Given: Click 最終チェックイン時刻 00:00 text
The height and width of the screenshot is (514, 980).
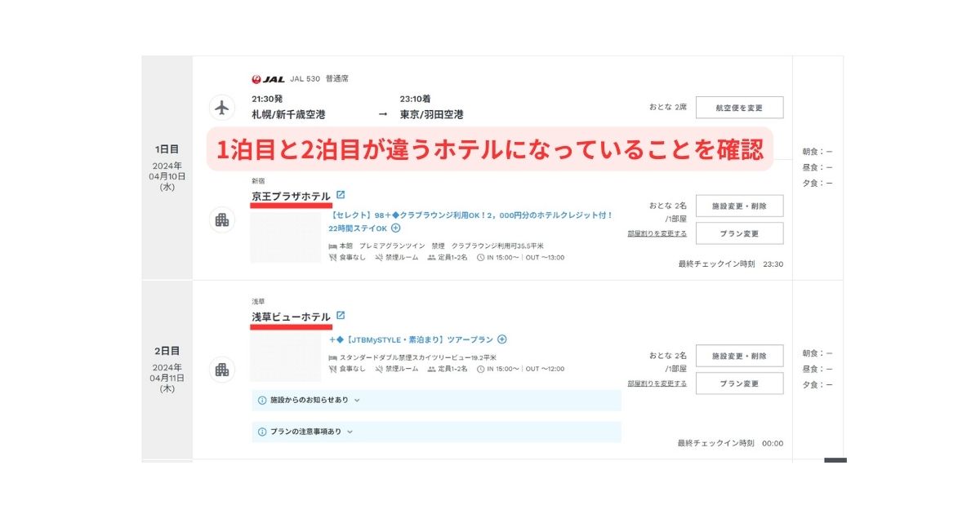Looking at the screenshot, I should point(731,444).
